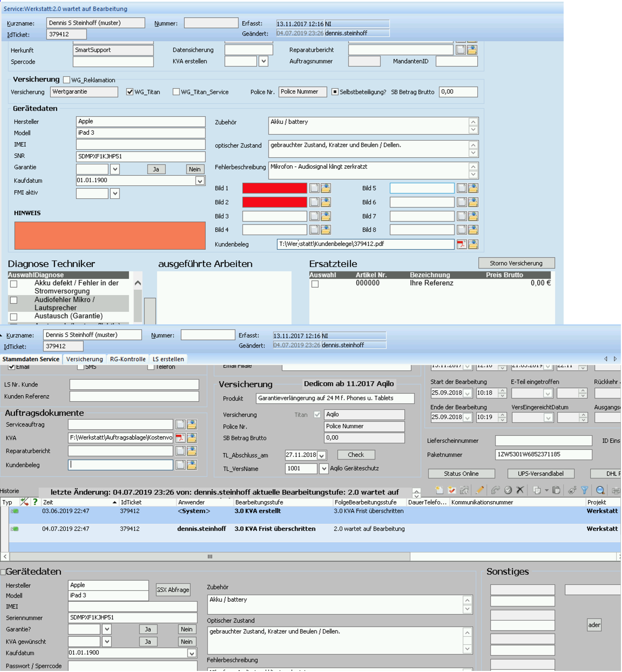
Task: Click the new note icon in the history toolbar
Action: (439, 490)
